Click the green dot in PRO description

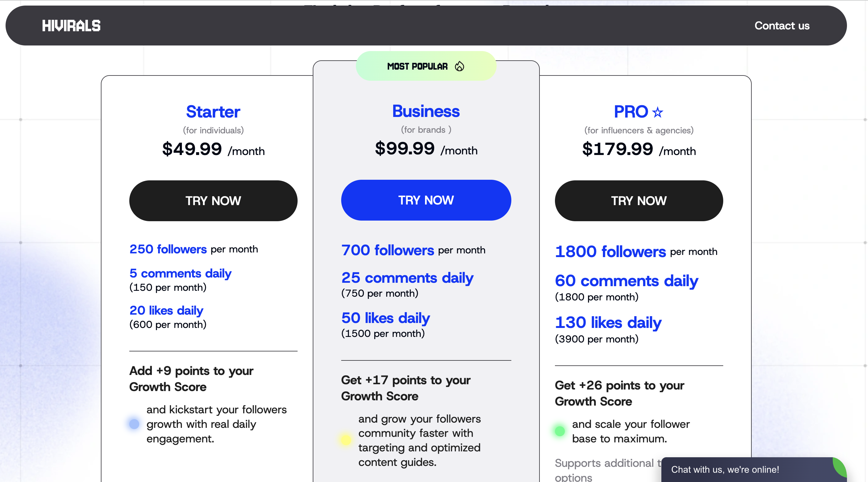coord(560,431)
